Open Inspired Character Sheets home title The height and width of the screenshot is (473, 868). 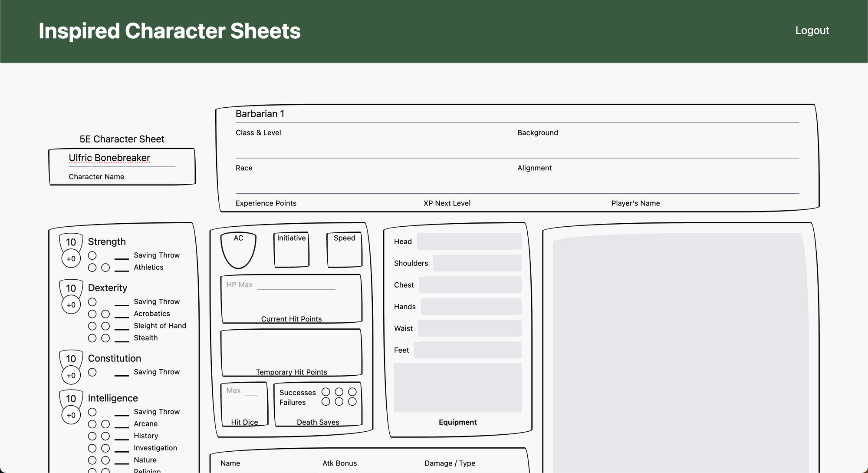[x=169, y=31]
